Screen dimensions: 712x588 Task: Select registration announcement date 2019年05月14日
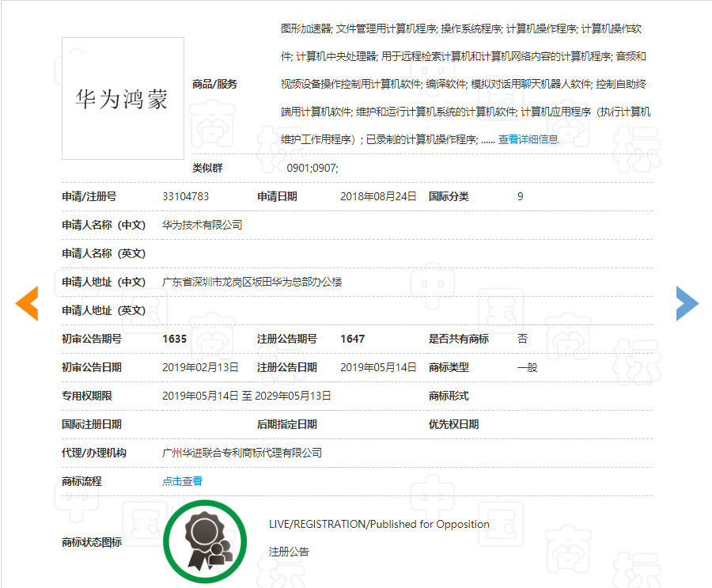tap(378, 367)
